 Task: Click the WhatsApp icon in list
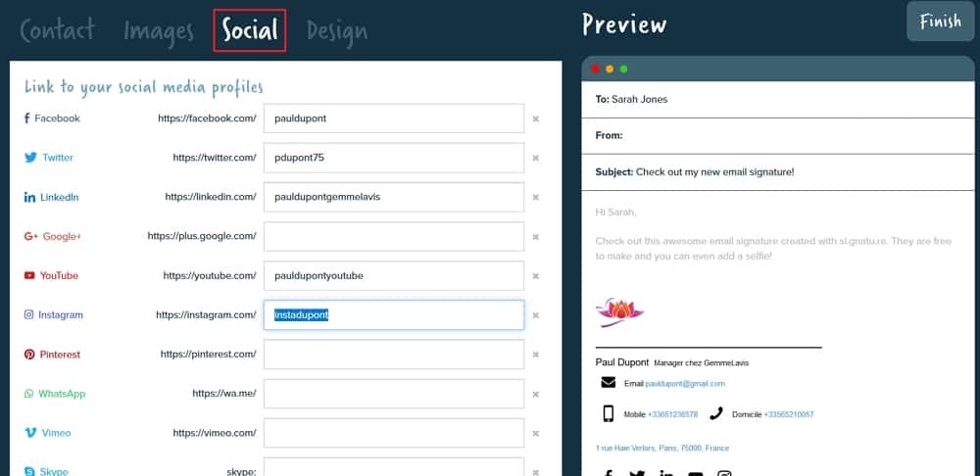click(x=28, y=394)
